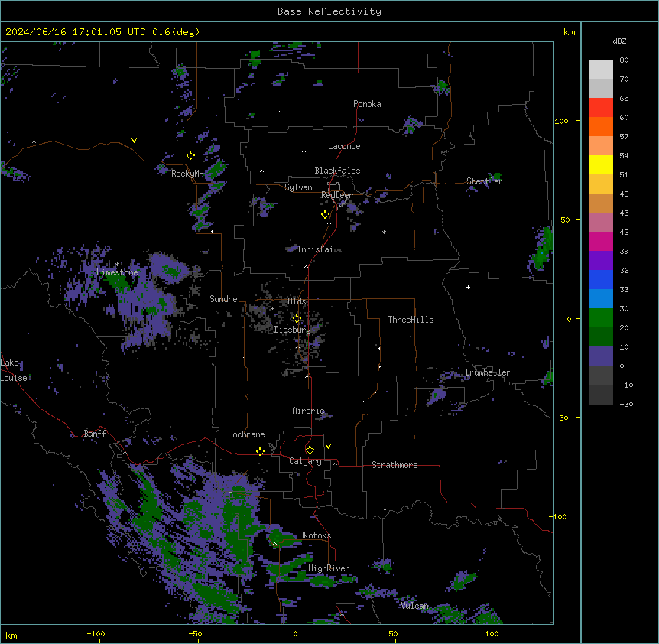
Task: Select the yellow marker south of RedDeer
Action: (x=326, y=215)
